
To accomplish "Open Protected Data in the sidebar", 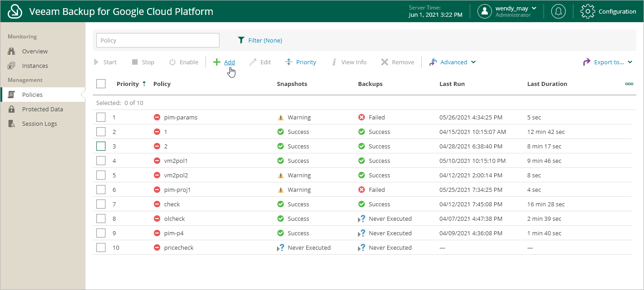I will [x=43, y=109].
